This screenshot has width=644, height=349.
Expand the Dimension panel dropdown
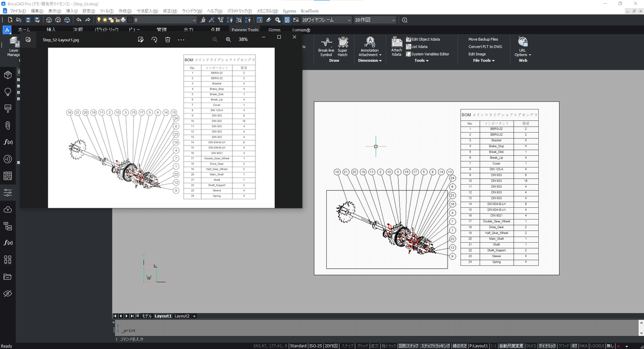pos(370,61)
